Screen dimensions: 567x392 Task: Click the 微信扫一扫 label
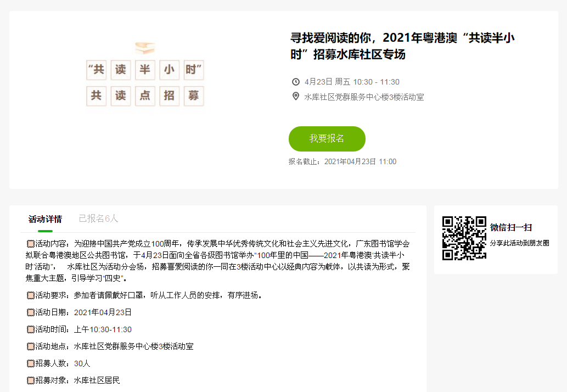510,227
